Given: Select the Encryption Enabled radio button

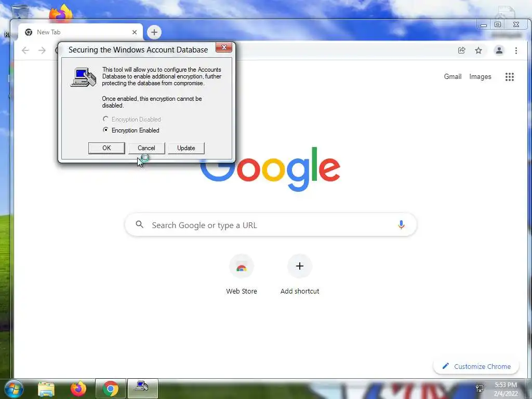Looking at the screenshot, I should (105, 130).
